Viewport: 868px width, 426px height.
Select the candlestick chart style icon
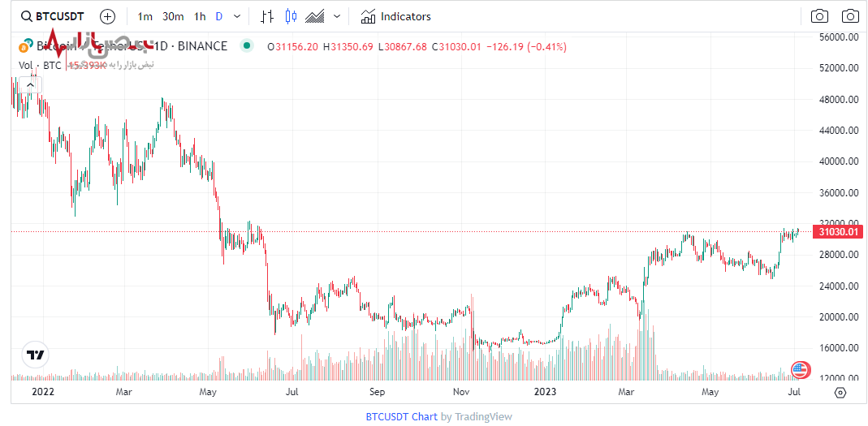click(x=291, y=16)
